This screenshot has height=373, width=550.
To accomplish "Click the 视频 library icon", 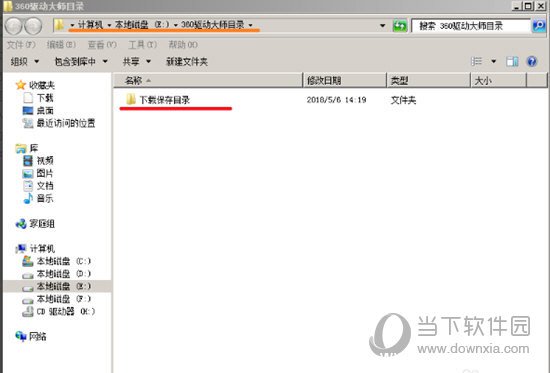I will pos(28,161).
